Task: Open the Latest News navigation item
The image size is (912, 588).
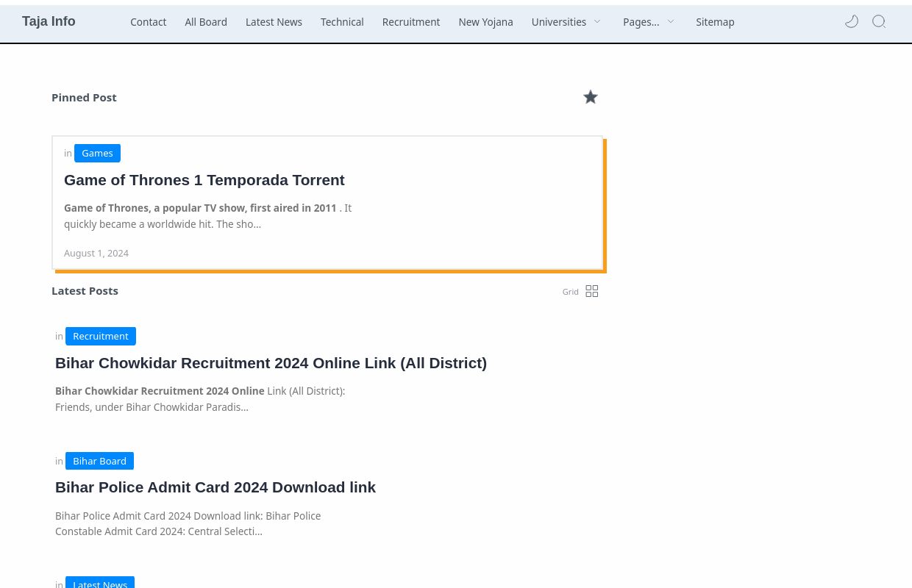Action: [x=274, y=22]
